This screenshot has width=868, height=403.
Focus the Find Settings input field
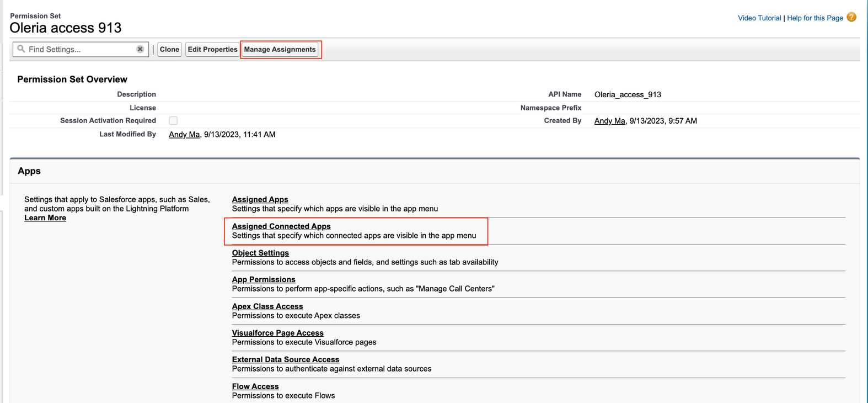click(81, 49)
